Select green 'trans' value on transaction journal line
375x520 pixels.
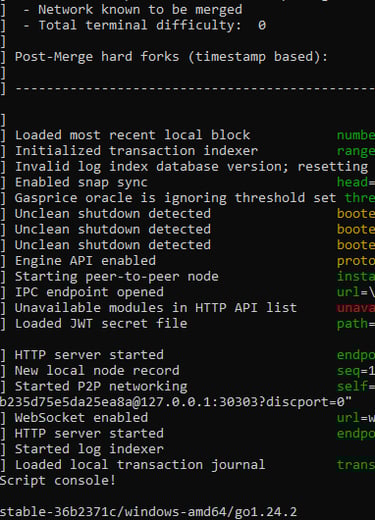coord(356,465)
